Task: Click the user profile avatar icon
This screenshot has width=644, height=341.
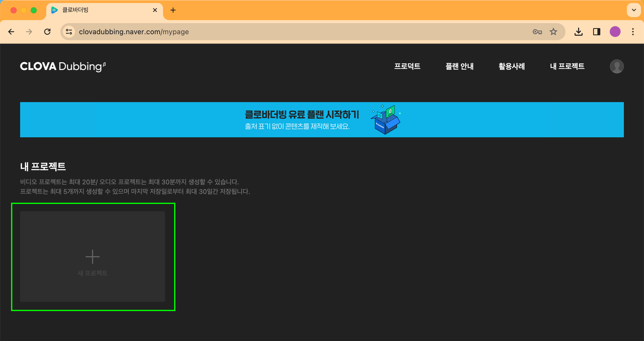Action: click(617, 66)
